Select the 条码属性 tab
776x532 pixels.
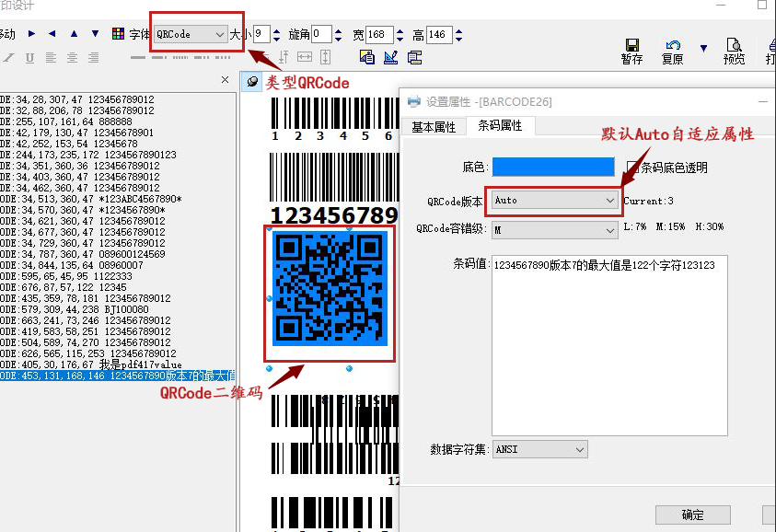[x=500, y=126]
